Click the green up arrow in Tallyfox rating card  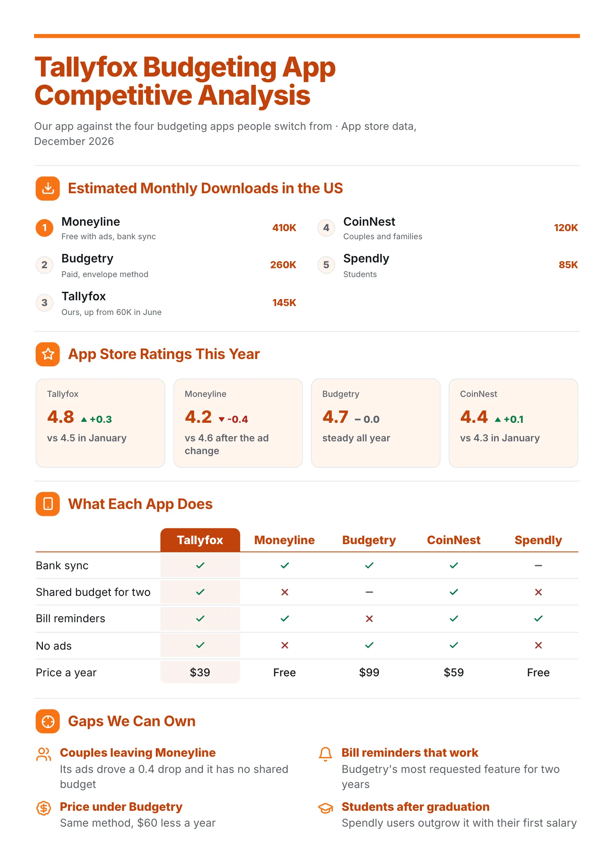coord(84,419)
